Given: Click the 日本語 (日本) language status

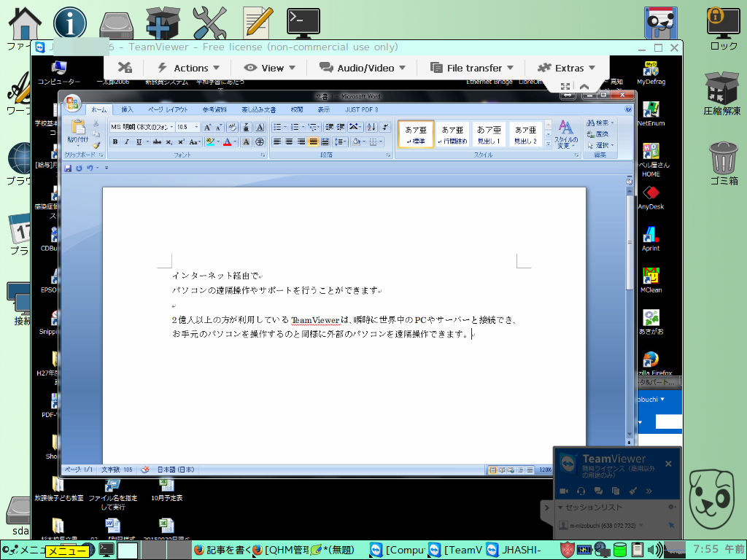Looking at the screenshot, I should click(176, 470).
